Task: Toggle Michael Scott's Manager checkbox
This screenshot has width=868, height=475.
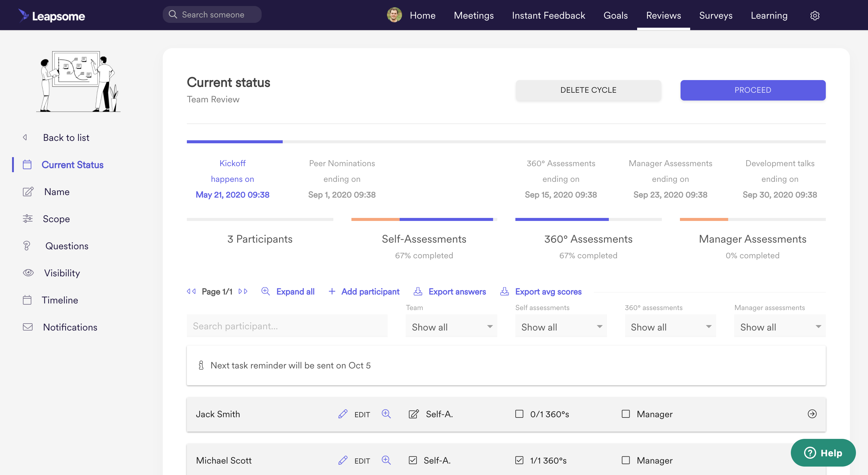Action: [x=626, y=460]
